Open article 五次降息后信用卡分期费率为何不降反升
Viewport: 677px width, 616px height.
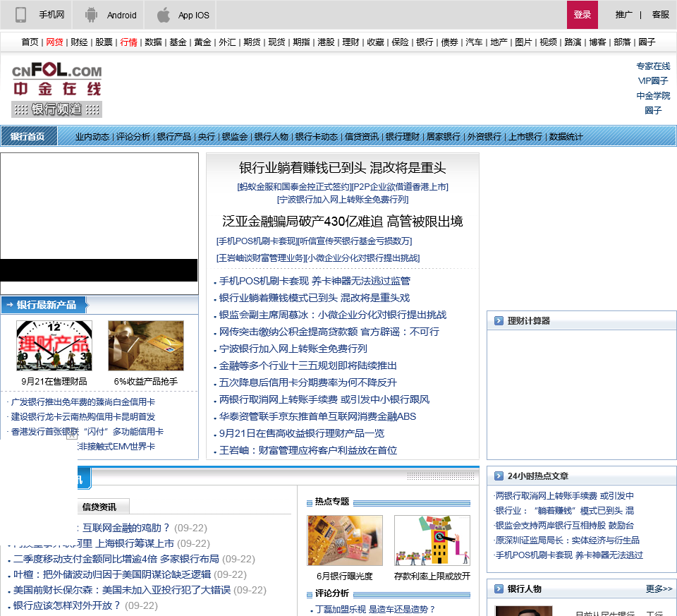tap(307, 382)
